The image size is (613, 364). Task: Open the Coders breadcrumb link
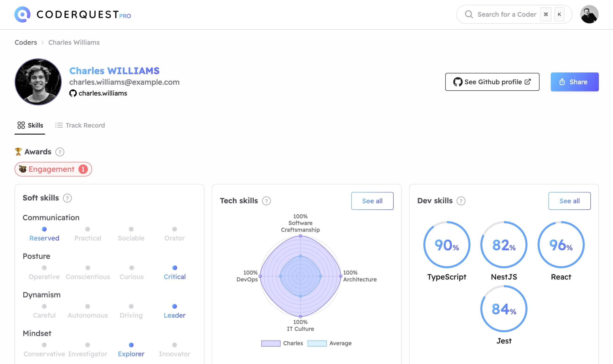pyautogui.click(x=25, y=42)
